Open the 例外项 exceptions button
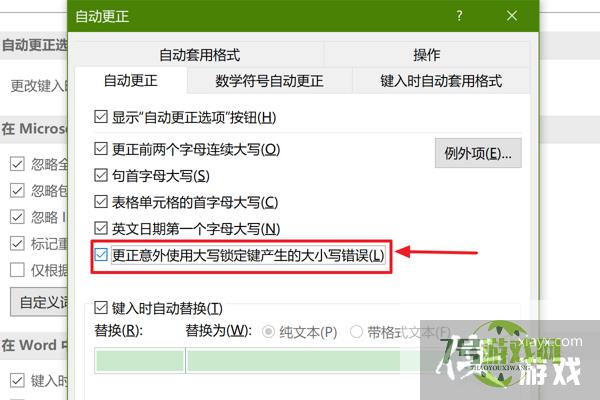Image resolution: width=600 pixels, height=400 pixels. 478,153
